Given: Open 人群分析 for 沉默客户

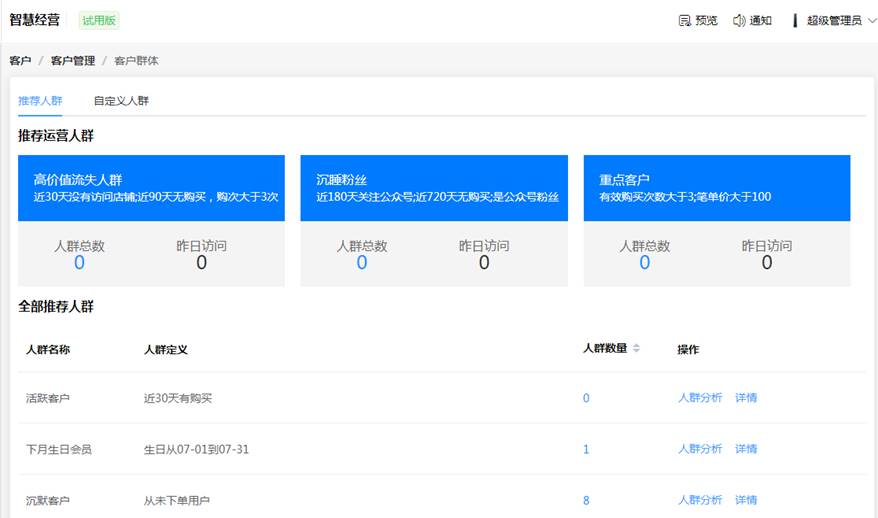Looking at the screenshot, I should 700,500.
